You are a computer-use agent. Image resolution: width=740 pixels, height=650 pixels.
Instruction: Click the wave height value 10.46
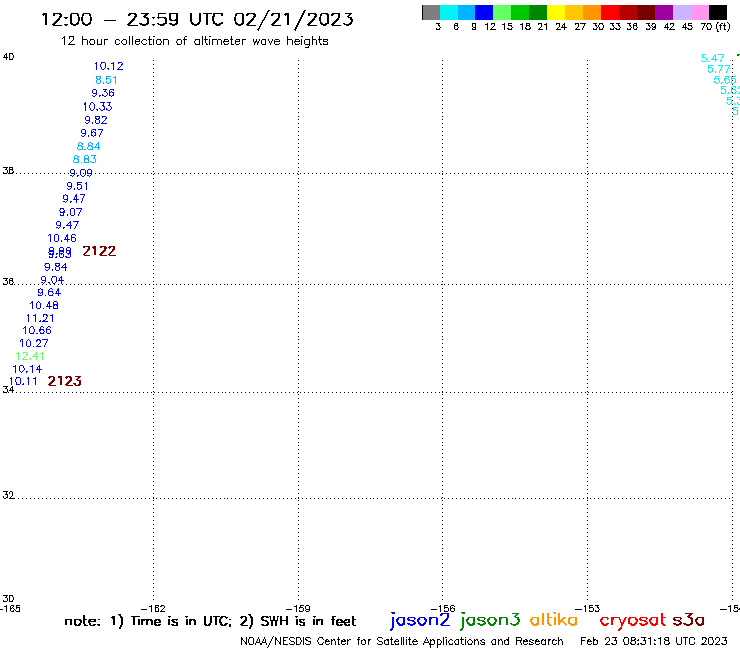(62, 238)
